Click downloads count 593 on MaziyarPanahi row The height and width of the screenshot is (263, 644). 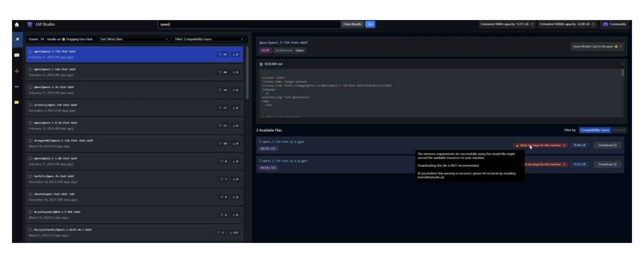tap(234, 233)
